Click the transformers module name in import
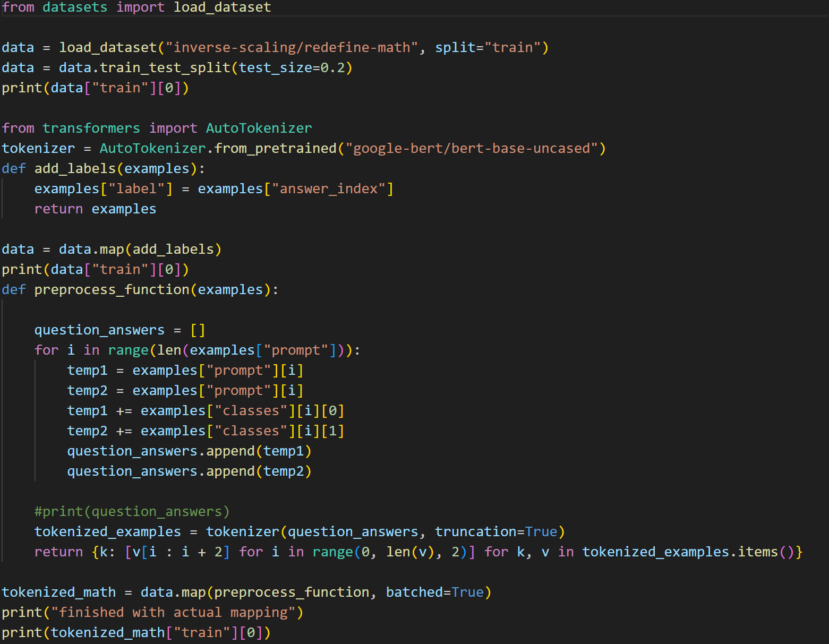Image resolution: width=829 pixels, height=644 pixels. (91, 128)
